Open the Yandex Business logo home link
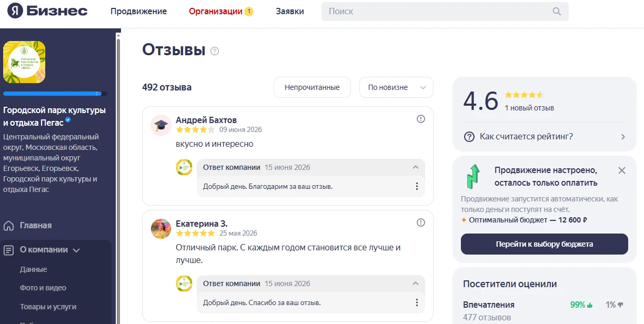This screenshot has height=324, width=644. click(x=47, y=11)
